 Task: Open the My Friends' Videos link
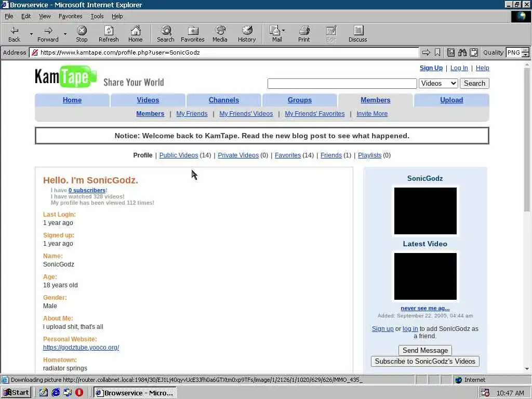point(246,114)
